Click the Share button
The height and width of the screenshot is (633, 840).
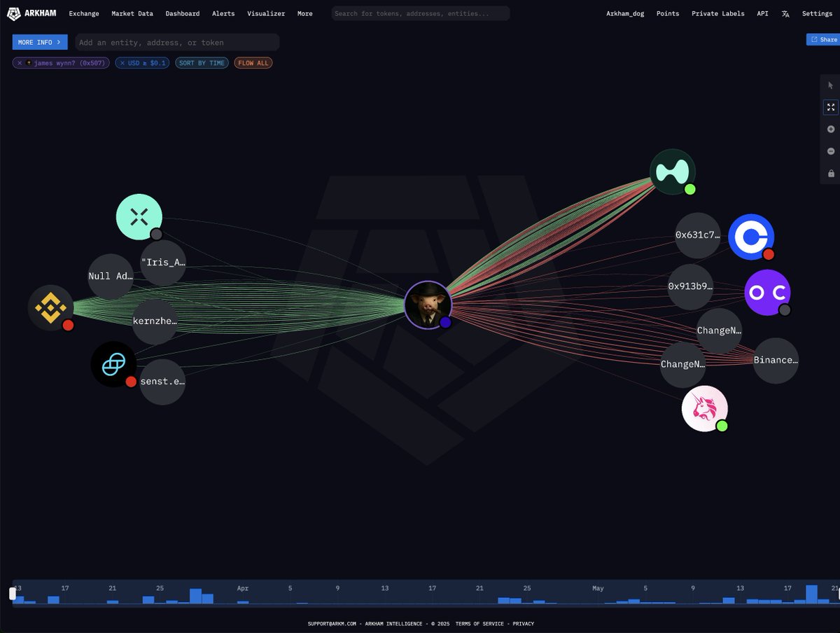click(823, 40)
